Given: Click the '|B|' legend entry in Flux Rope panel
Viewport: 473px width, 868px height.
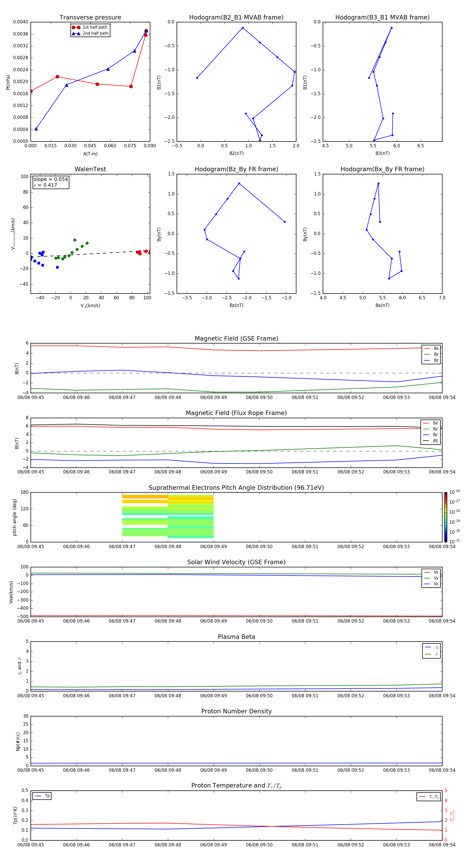Looking at the screenshot, I should coord(431,441).
